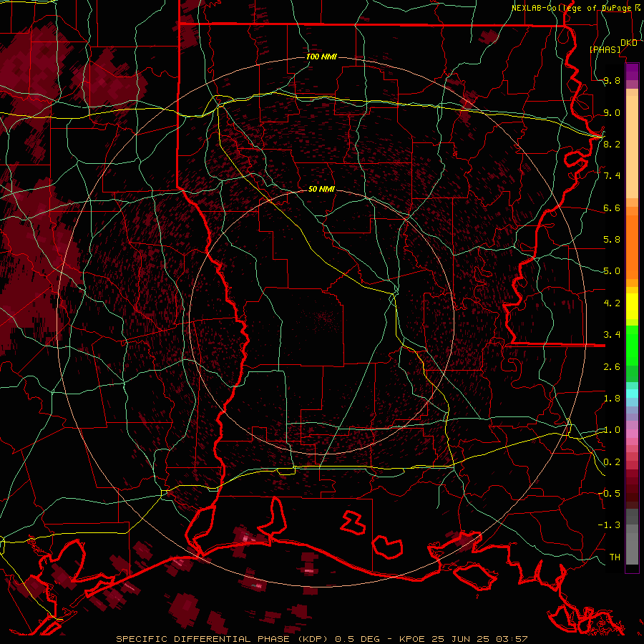
Task: Click the -0.5 legend value
Action: [x=609, y=493]
